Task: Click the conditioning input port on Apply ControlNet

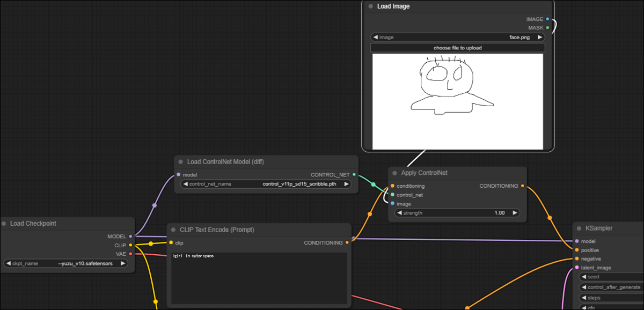Action: pyautogui.click(x=392, y=186)
